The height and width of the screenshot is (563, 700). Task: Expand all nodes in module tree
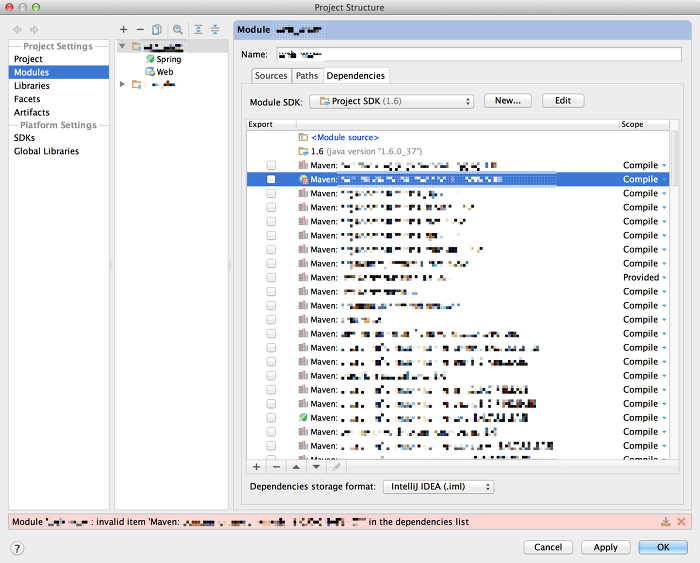(198, 29)
